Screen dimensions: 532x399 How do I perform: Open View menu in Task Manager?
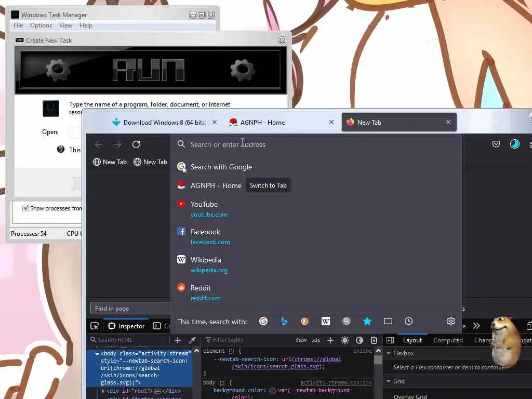pos(66,25)
